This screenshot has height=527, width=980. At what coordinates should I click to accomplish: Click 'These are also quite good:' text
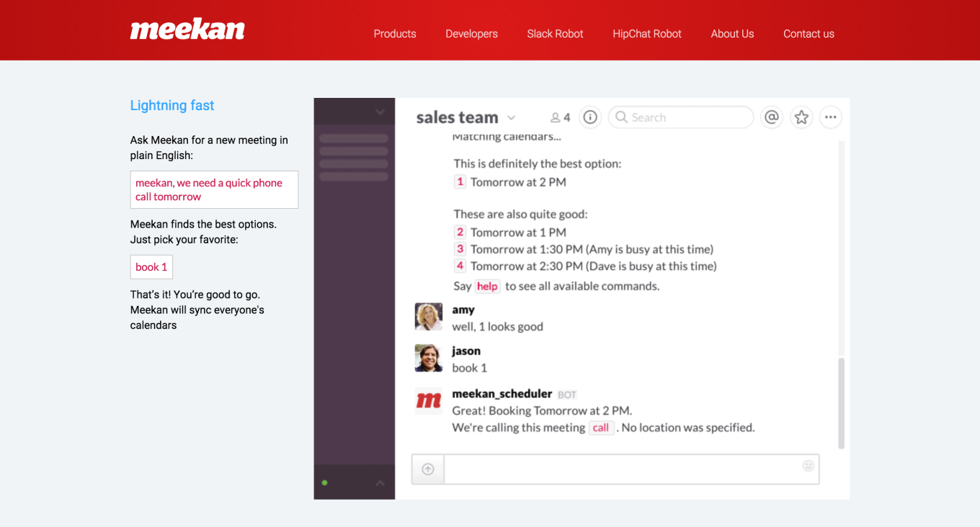click(520, 214)
